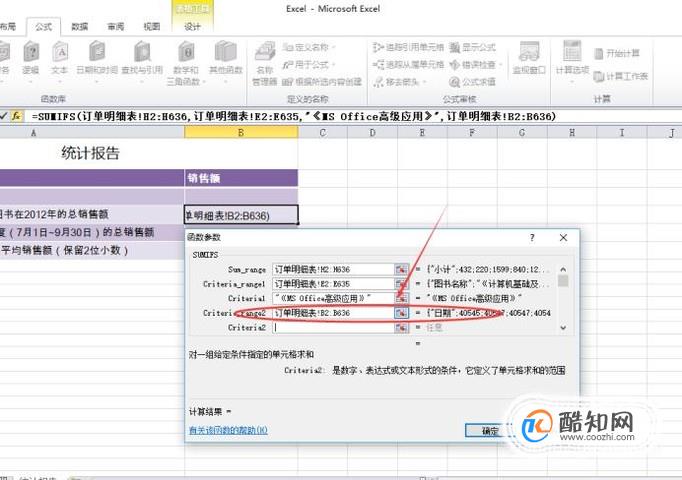Viewport: 682px width, 480px height.
Task: Select column header F
Action: (x=472, y=133)
